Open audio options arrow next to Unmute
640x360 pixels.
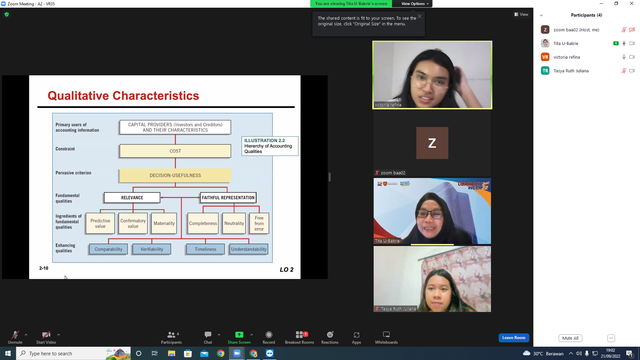pos(26,335)
